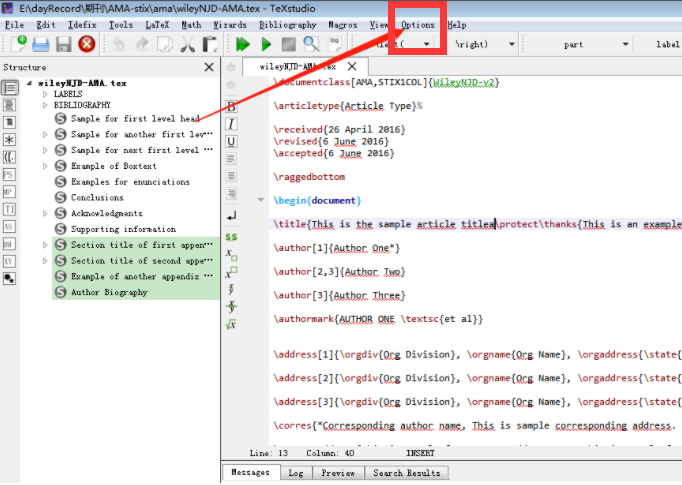Run Build & View double green arrow
Screen dimensions: 682x485
242,44
